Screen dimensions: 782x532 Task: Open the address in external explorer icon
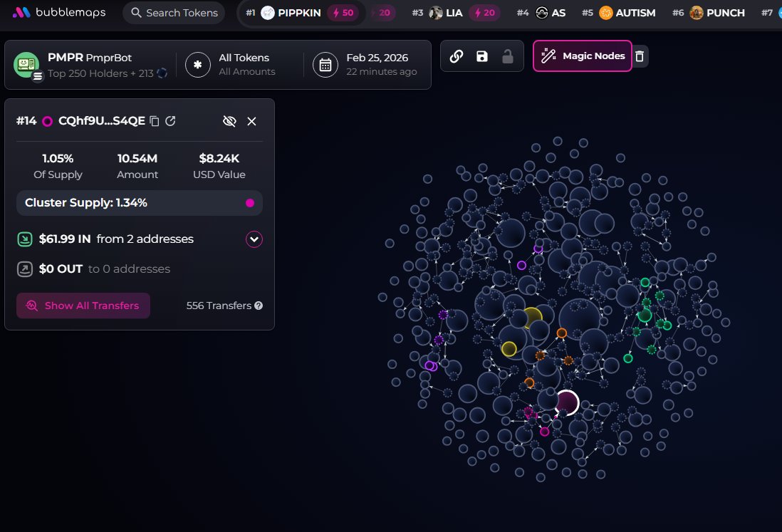pyautogui.click(x=170, y=121)
